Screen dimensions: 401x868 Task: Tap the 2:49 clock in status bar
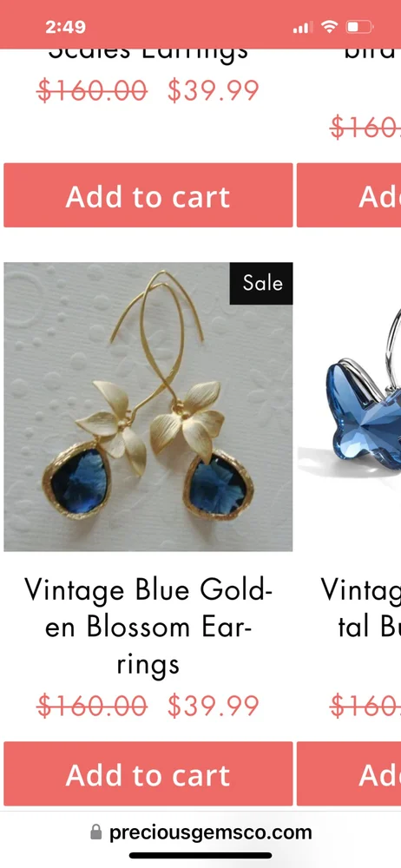click(x=65, y=27)
